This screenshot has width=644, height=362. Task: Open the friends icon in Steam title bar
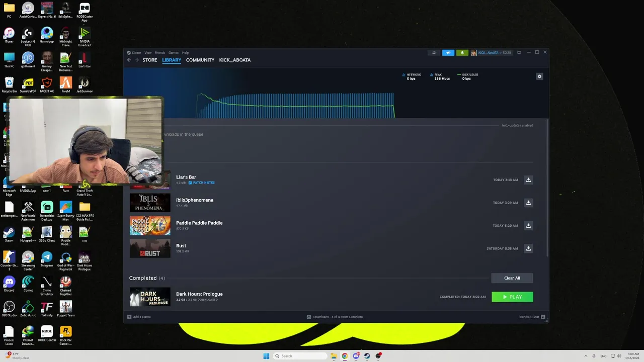click(434, 53)
